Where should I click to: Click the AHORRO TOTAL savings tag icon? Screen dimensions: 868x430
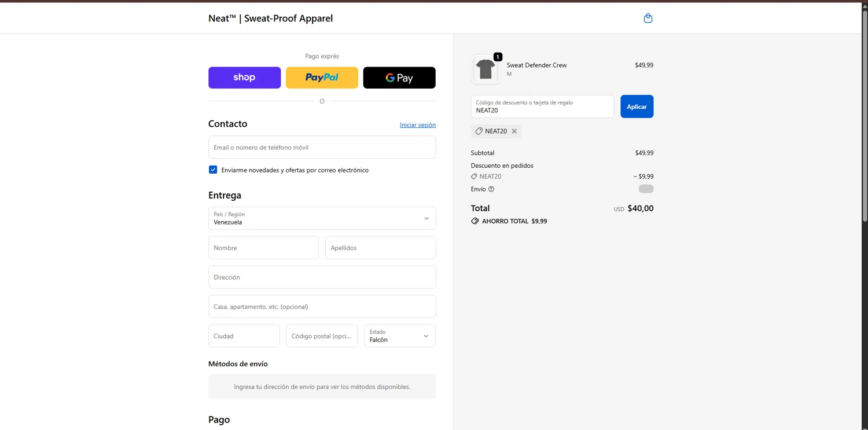[x=475, y=221]
